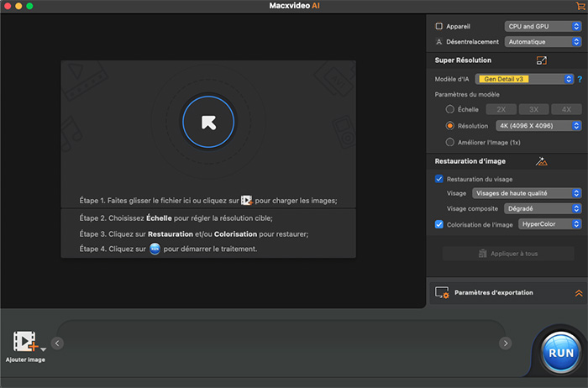Toggle Colorisation de l'image checkbox
Screen dimensions: 588x388
pos(438,224)
